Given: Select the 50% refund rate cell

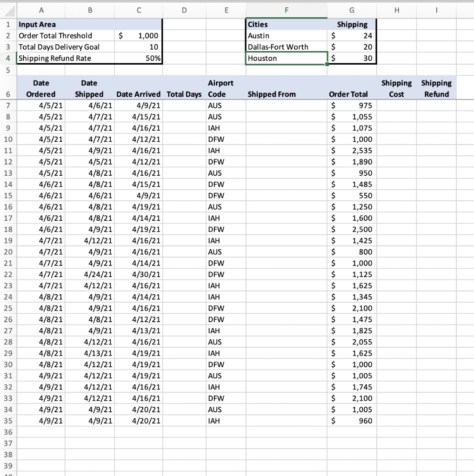Looking at the screenshot, I should pyautogui.click(x=139, y=58).
